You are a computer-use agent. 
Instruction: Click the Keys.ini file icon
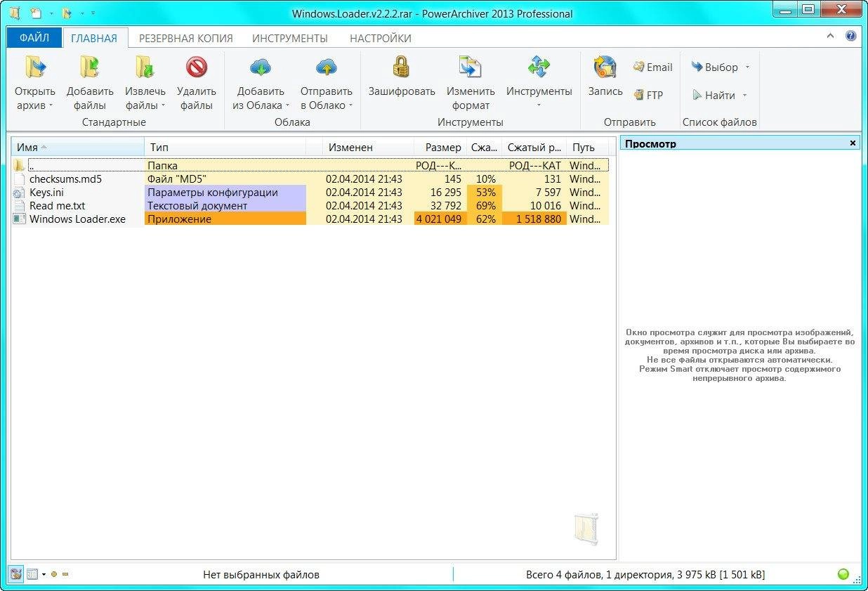click(x=19, y=193)
